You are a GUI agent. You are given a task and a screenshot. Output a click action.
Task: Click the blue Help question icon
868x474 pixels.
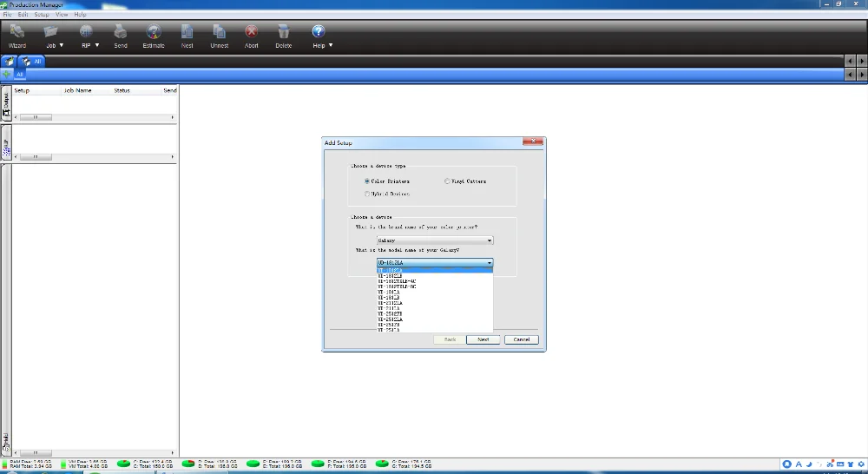click(319, 32)
